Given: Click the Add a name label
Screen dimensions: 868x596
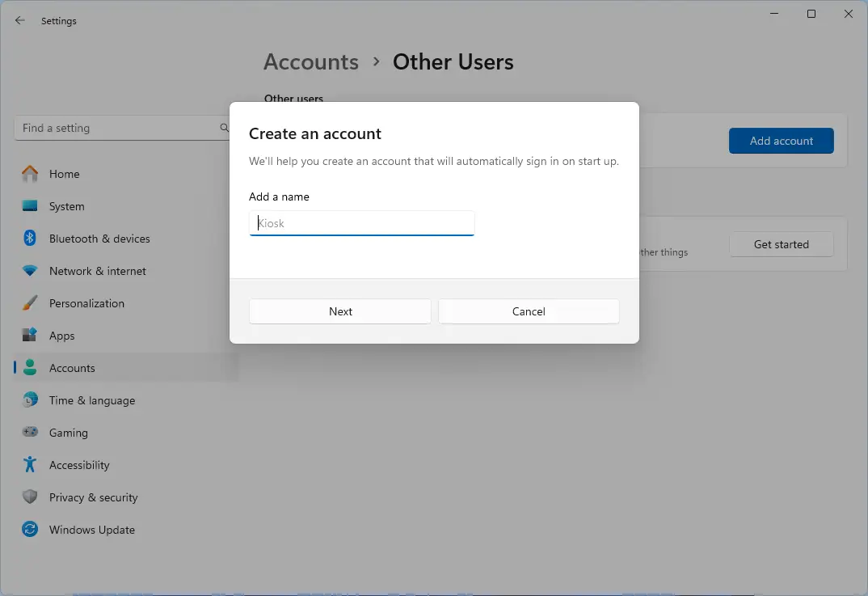Looking at the screenshot, I should [279, 197].
